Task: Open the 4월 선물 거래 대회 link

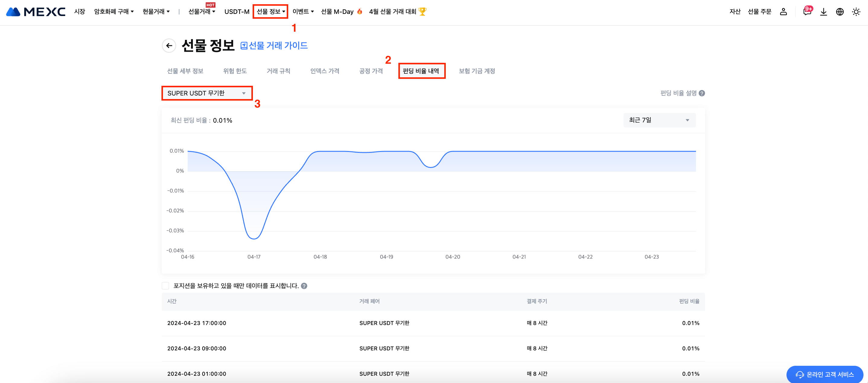Action: coord(397,12)
